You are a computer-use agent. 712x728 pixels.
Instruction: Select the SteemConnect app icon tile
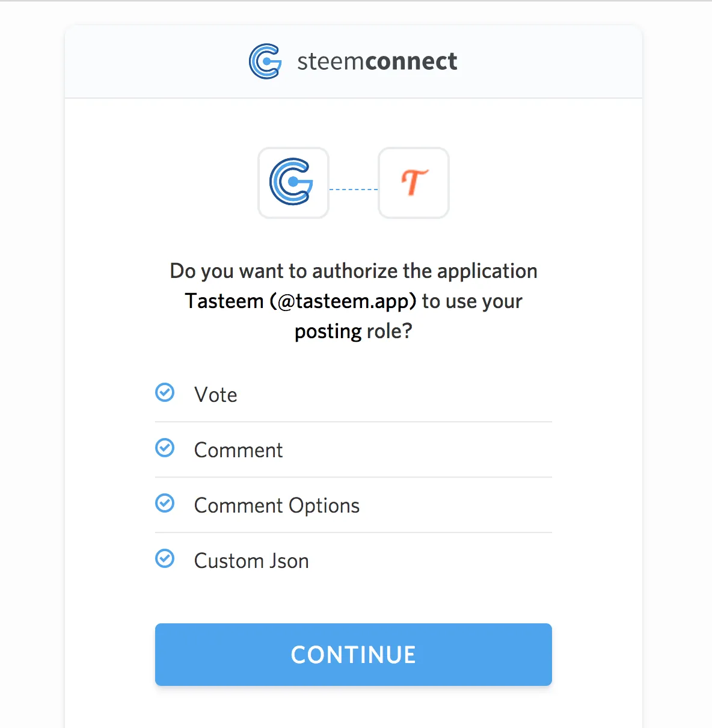pos(293,183)
